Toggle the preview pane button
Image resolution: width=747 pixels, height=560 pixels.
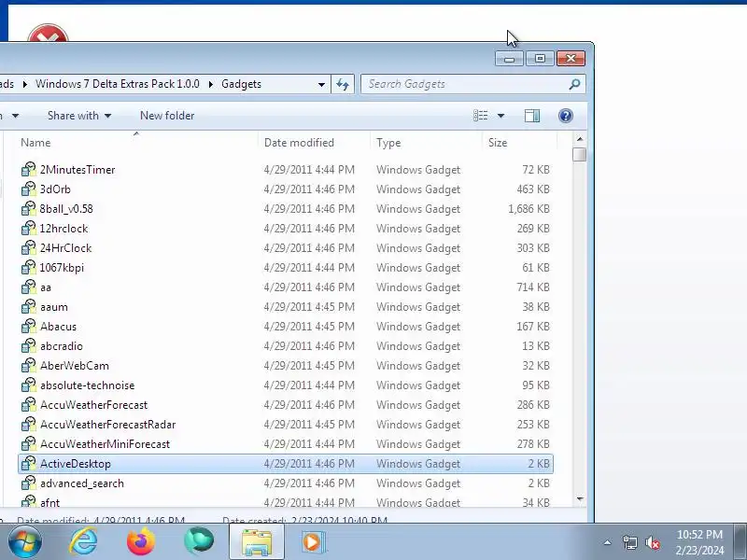click(x=532, y=116)
